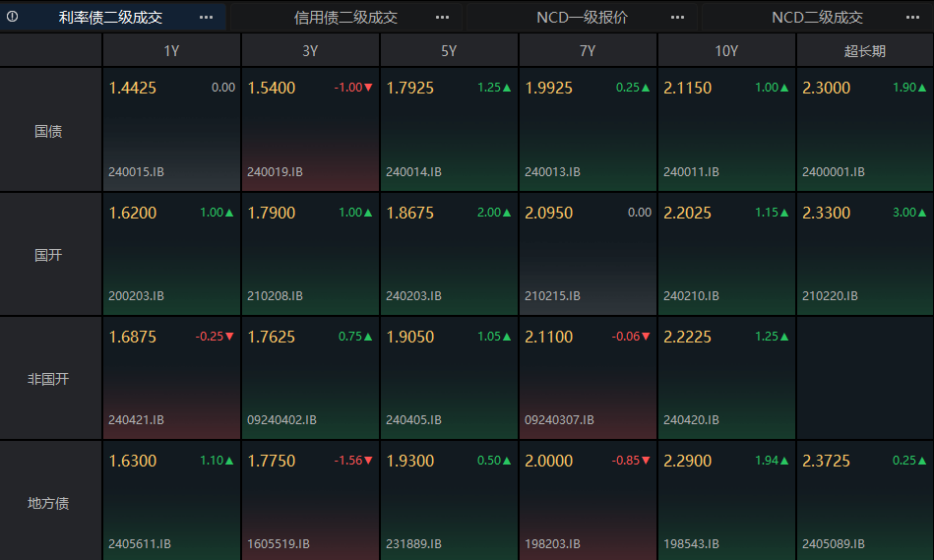The width and height of the screenshot is (934, 560).
Task: Click bond code 2405611.IB
Action: [140, 543]
